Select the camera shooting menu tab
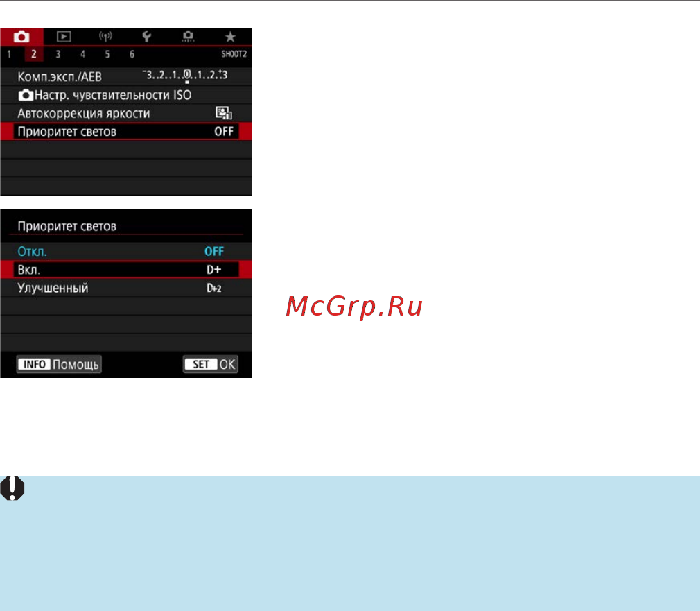Image resolution: width=700 pixels, height=611 pixels. (21, 36)
